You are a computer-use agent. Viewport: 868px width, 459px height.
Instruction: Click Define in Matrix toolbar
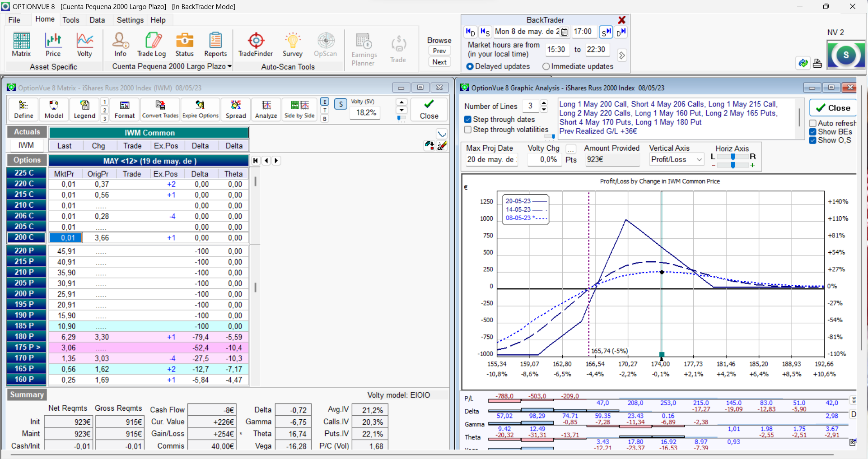coord(23,110)
